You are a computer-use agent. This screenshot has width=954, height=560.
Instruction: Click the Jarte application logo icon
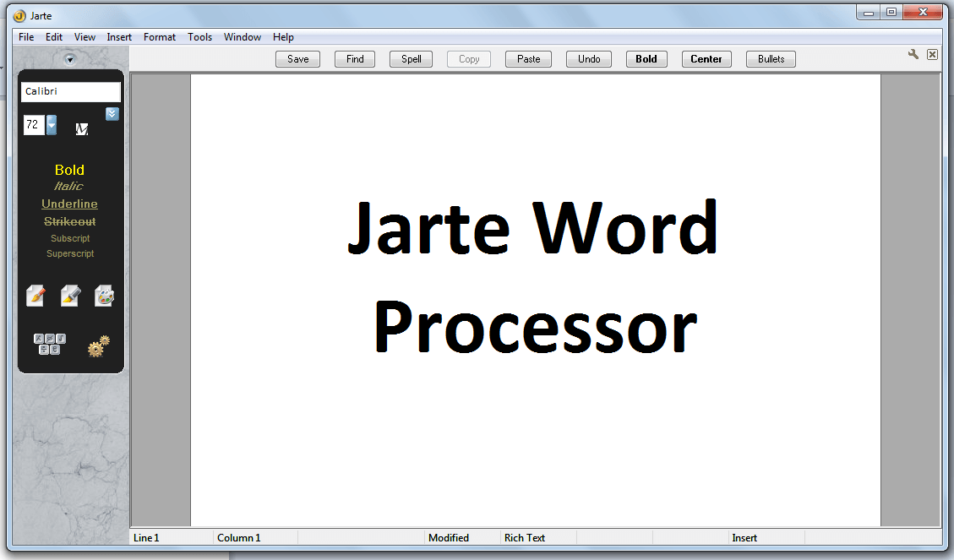pos(19,16)
